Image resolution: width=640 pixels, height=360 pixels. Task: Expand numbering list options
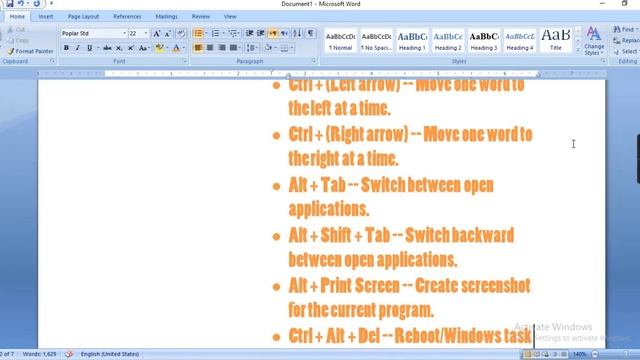coord(224,33)
